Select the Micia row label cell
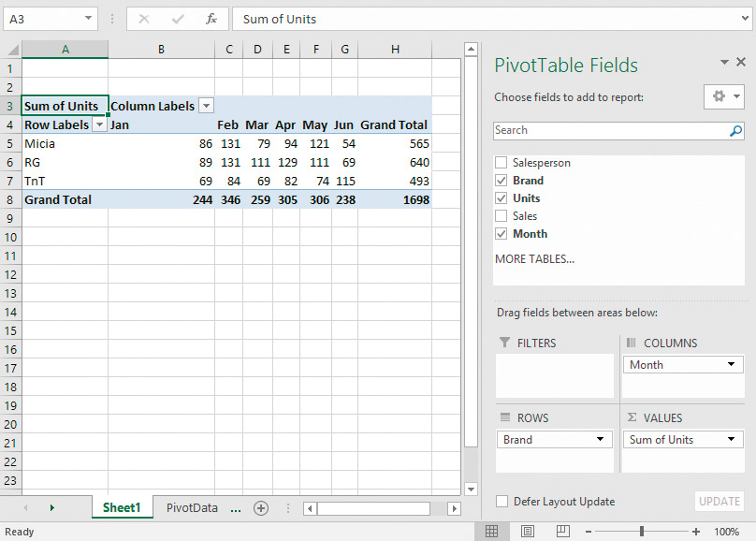 click(65, 144)
